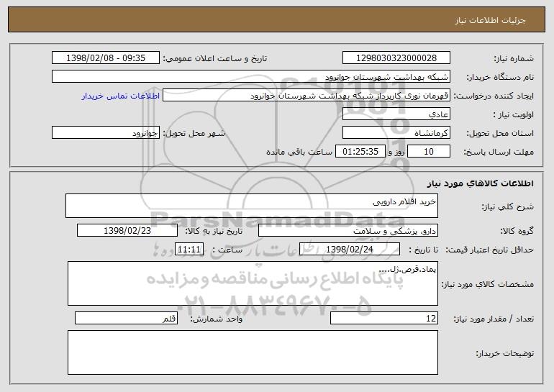The image size is (554, 392).
Task: Click the label حداقل تاریخ اعتبار قیمت
Action: click(x=490, y=250)
